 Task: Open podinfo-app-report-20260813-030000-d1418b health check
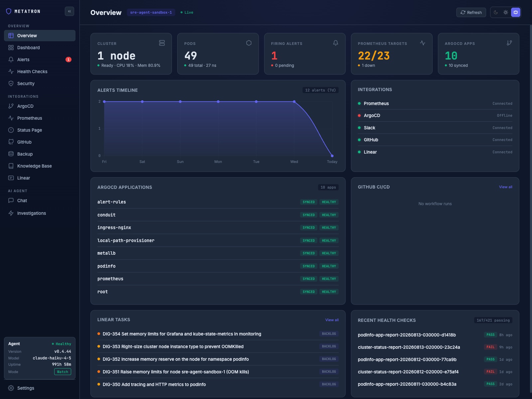point(435,335)
